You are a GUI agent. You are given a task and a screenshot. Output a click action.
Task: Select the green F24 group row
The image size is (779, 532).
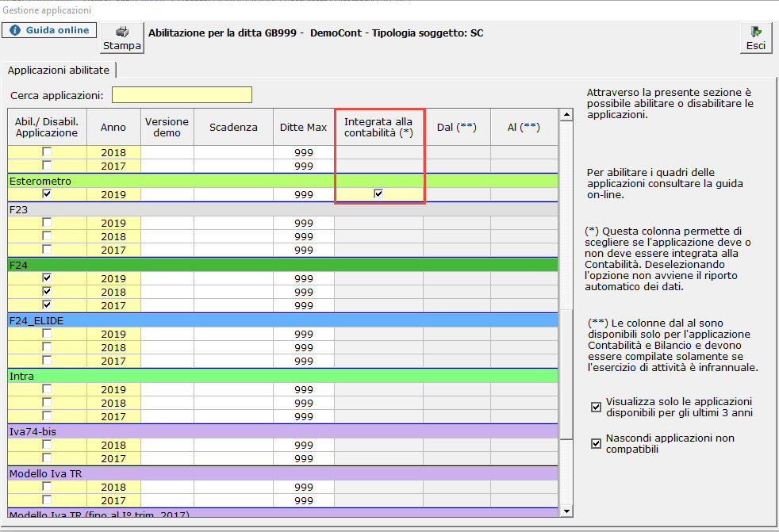pyautogui.click(x=282, y=265)
